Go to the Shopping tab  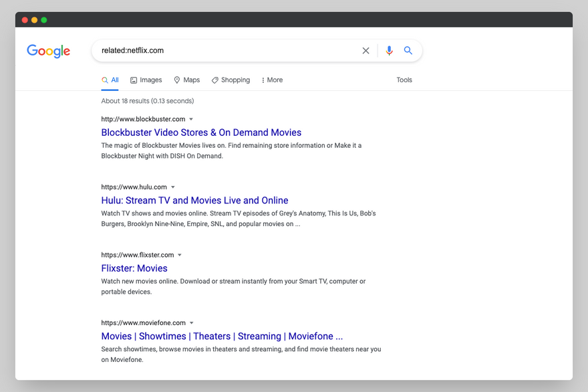coord(231,80)
